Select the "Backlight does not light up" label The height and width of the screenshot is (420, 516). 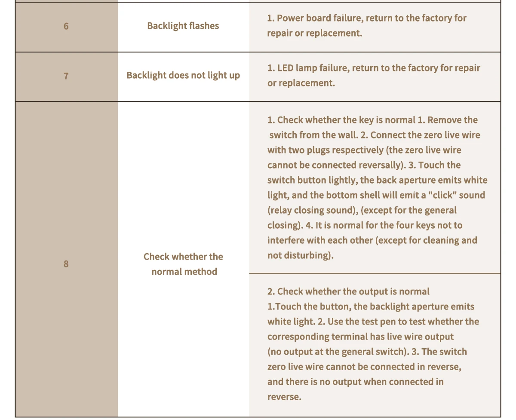pyautogui.click(x=183, y=76)
